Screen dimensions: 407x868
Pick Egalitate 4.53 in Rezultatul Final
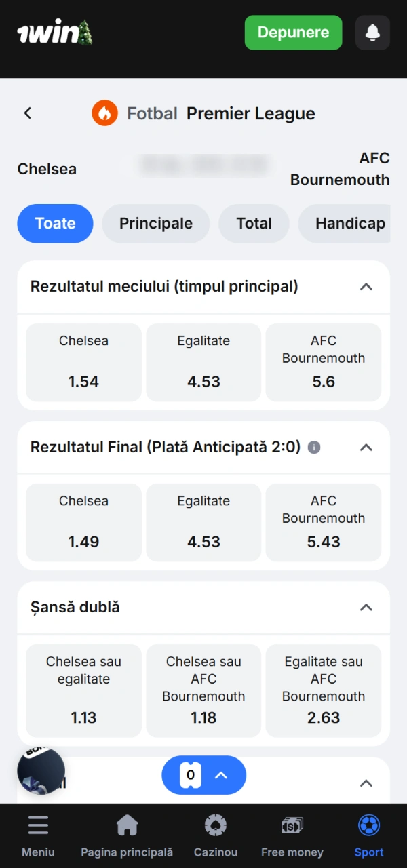pyautogui.click(x=203, y=522)
